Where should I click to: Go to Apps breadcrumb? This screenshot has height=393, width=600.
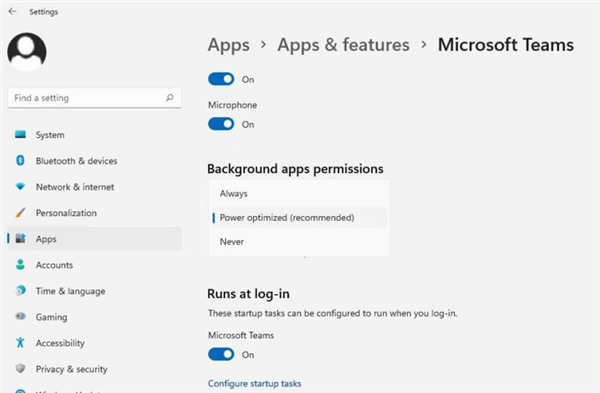tap(229, 45)
